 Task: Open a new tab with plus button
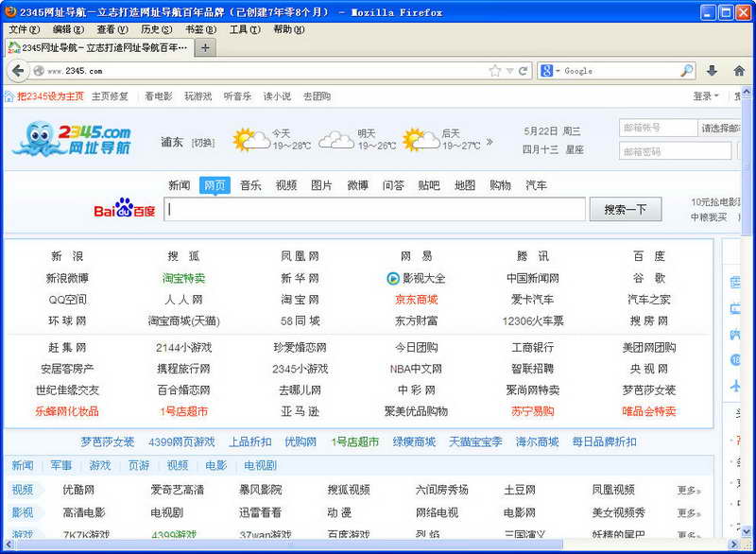point(205,47)
